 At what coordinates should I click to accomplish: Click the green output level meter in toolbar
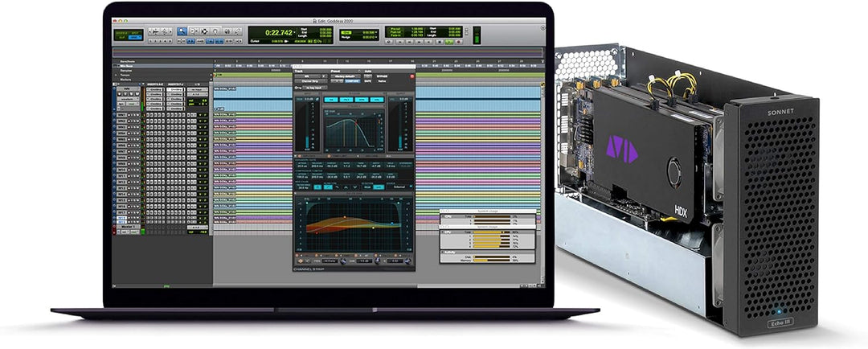pyautogui.click(x=477, y=35)
